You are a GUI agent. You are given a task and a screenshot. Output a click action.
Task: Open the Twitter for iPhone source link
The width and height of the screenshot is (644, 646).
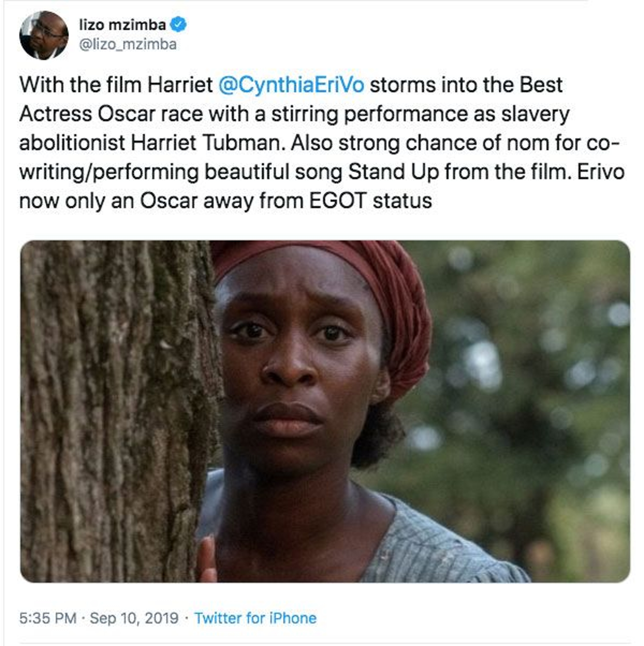click(x=255, y=618)
